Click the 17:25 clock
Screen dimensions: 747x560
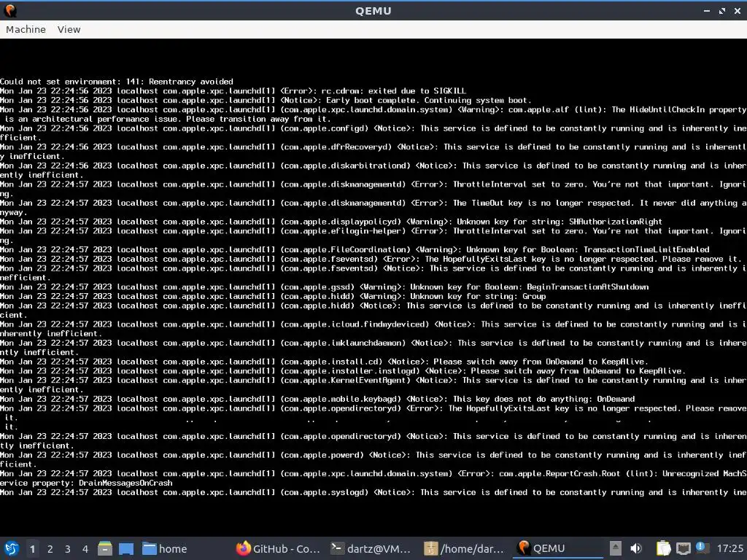point(729,548)
